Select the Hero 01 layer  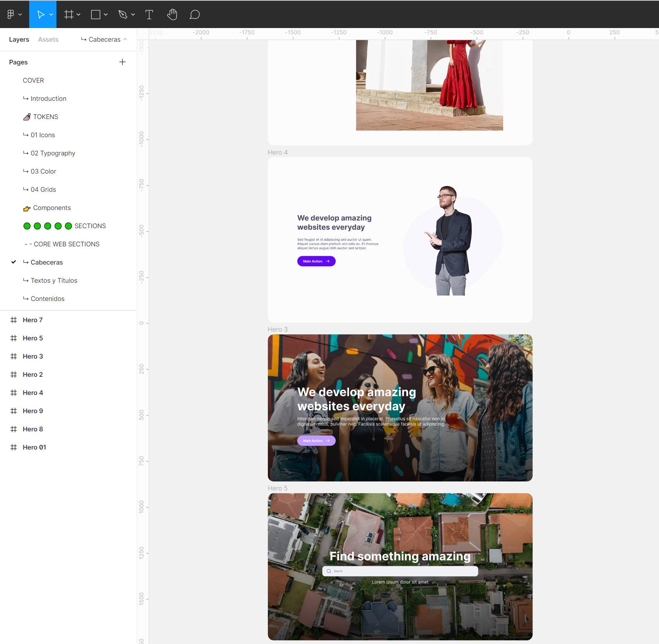point(34,447)
